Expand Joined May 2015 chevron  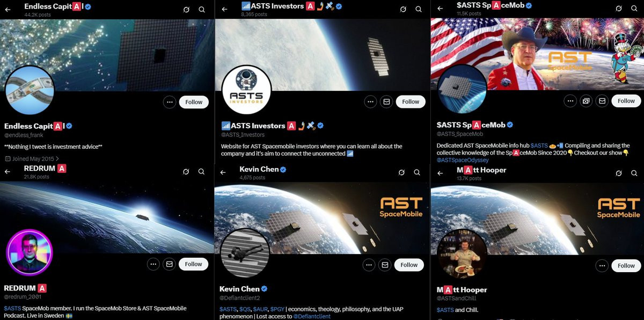click(57, 159)
